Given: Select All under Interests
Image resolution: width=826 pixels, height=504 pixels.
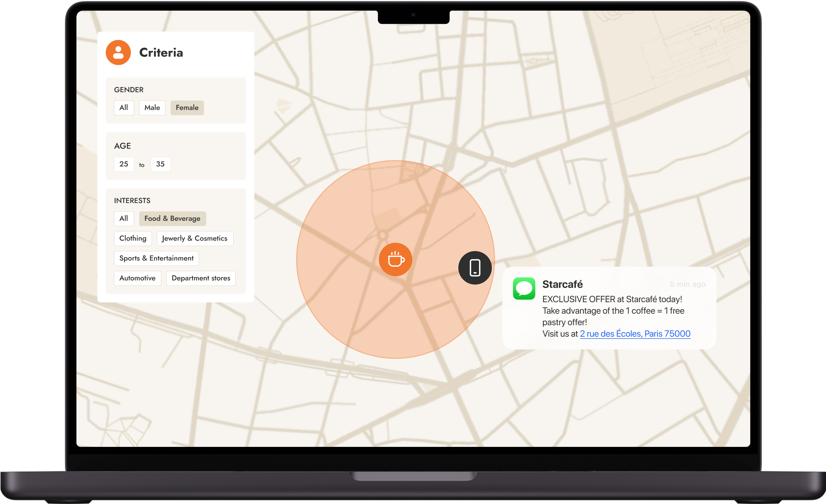Looking at the screenshot, I should tap(123, 219).
